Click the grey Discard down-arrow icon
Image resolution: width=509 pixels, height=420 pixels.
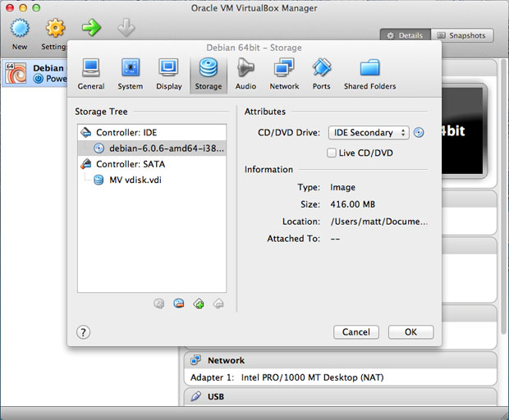126,28
